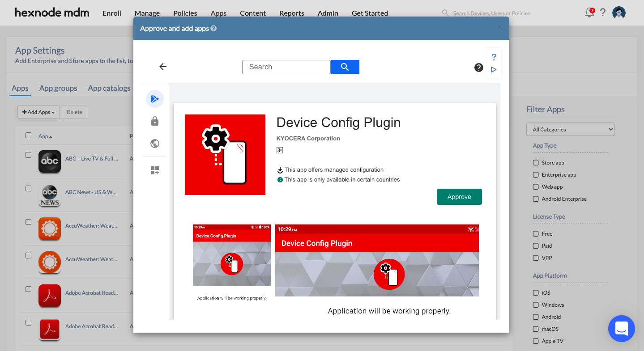Select all apps via header checkbox
Image resolution: width=644 pixels, height=351 pixels.
28,135
